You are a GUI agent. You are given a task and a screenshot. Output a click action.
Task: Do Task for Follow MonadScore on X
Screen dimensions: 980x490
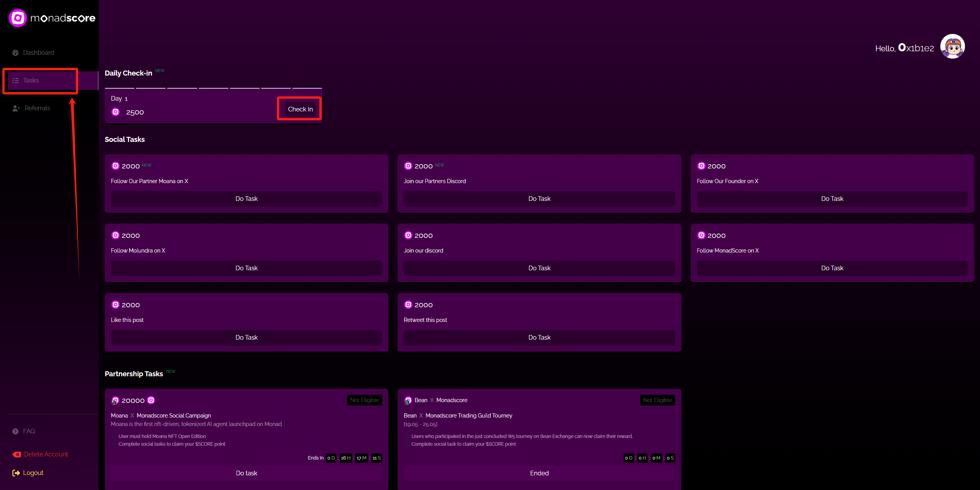pyautogui.click(x=832, y=268)
